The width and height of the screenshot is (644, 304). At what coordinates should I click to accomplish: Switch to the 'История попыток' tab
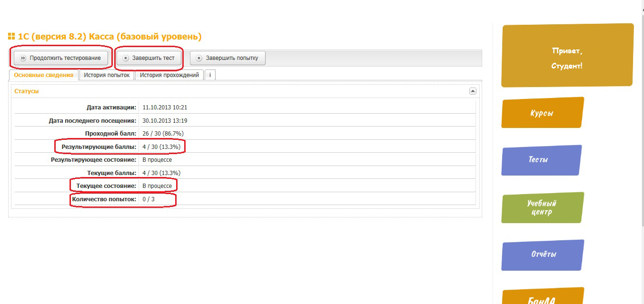tap(107, 75)
